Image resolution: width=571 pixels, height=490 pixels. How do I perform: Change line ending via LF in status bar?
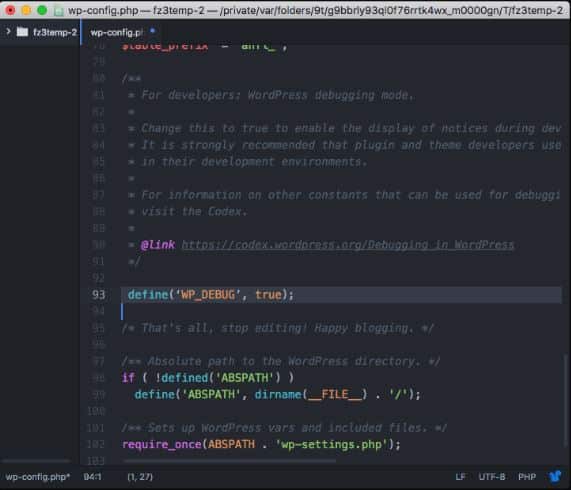(x=460, y=477)
